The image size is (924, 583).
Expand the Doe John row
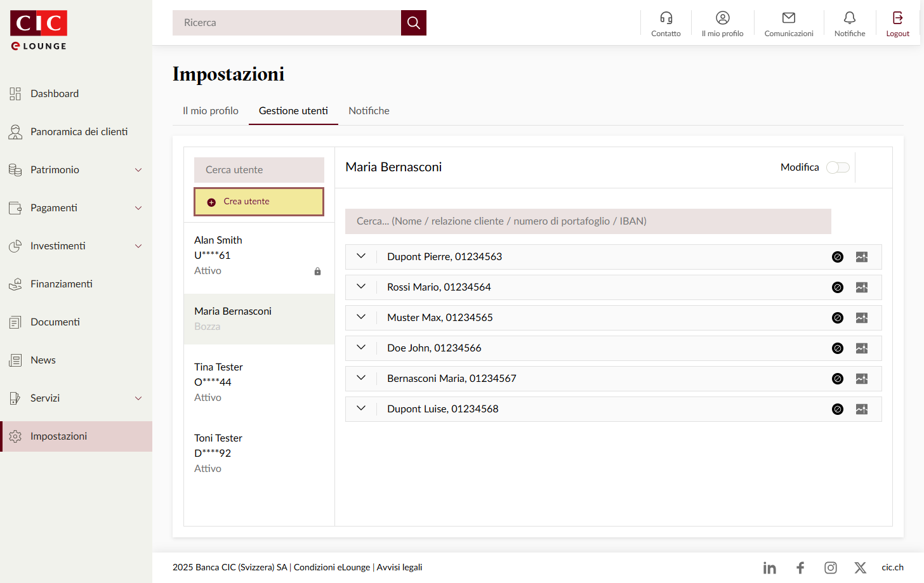point(361,348)
